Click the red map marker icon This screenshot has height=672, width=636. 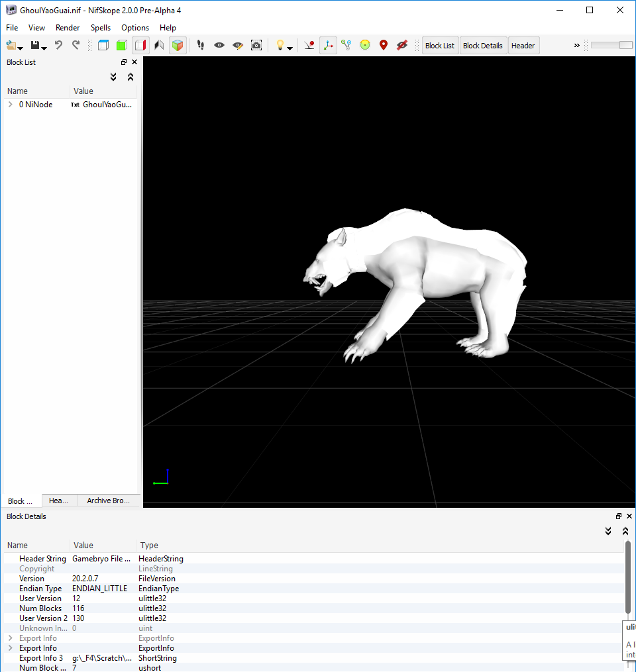(383, 46)
